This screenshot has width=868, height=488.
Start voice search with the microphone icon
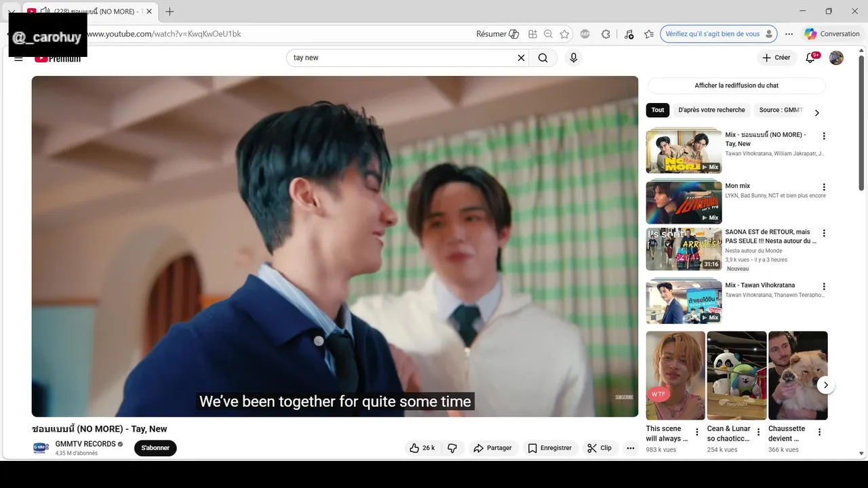pos(574,58)
